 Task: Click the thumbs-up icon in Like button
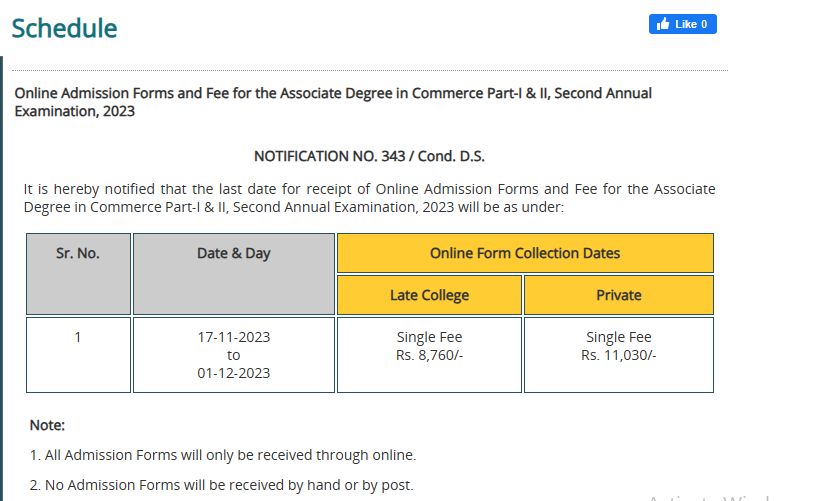click(663, 24)
